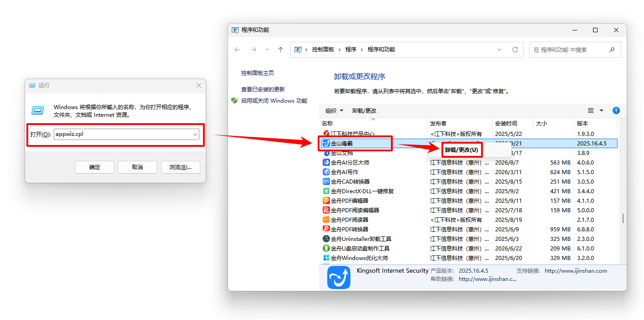This screenshot has width=644, height=320.
Task: Click the 金舟PDF阅读器 program icon
Action: (326, 220)
